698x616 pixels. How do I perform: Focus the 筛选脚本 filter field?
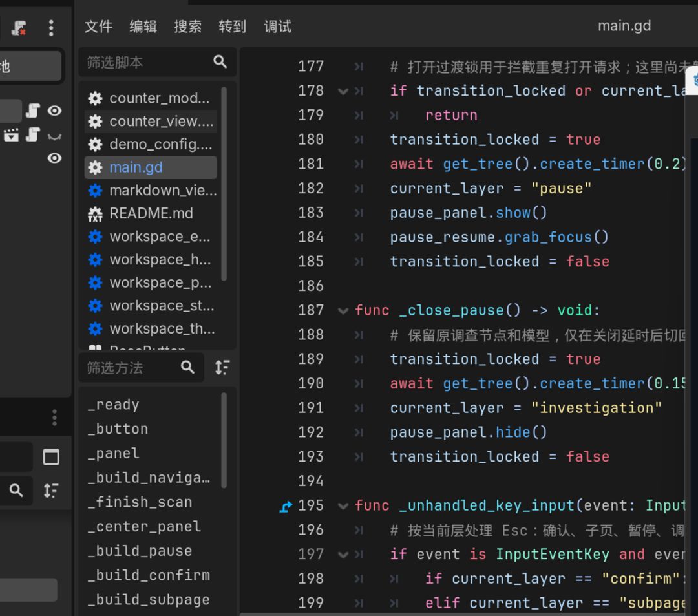(157, 62)
